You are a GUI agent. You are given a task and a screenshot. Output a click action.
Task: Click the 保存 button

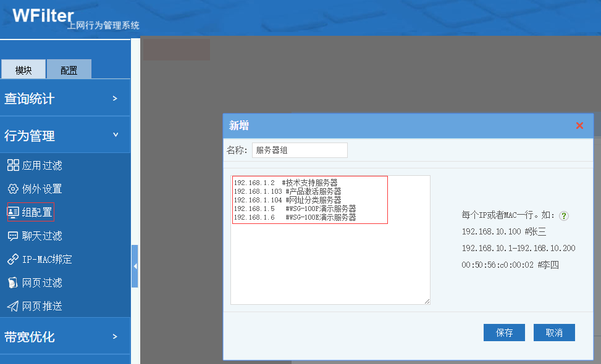504,333
